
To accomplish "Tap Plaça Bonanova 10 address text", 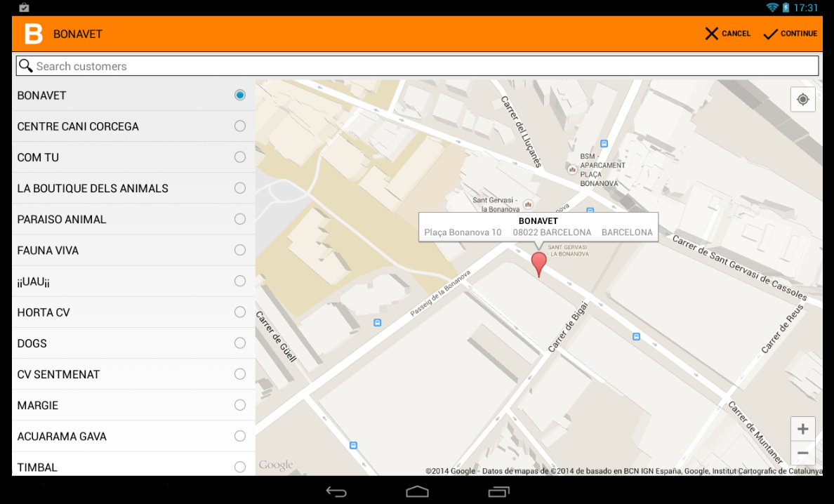I will 463,232.
